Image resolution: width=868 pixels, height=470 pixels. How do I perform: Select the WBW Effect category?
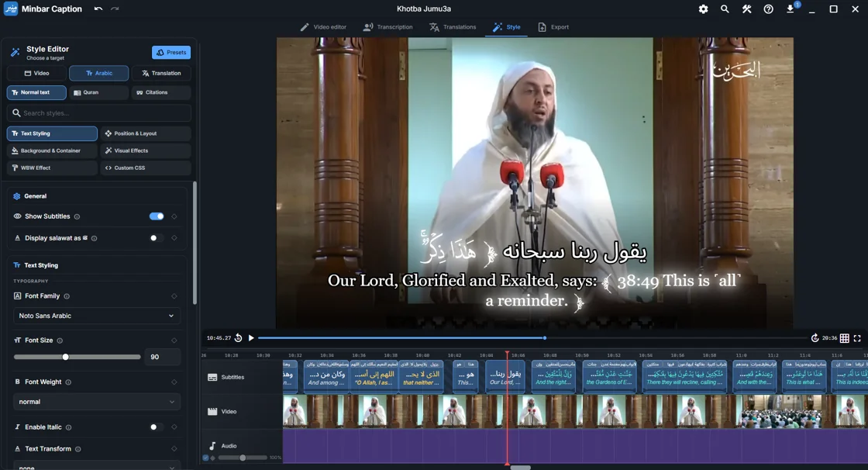tap(52, 168)
